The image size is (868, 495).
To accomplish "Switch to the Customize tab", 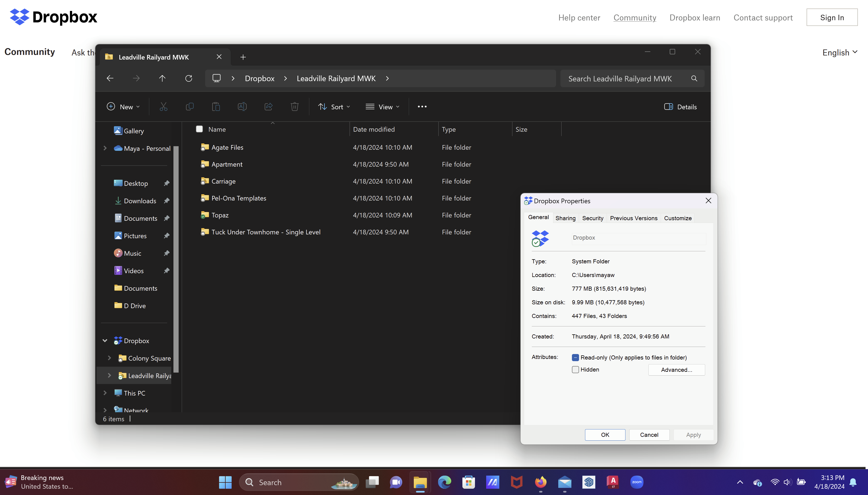I will pyautogui.click(x=678, y=218).
